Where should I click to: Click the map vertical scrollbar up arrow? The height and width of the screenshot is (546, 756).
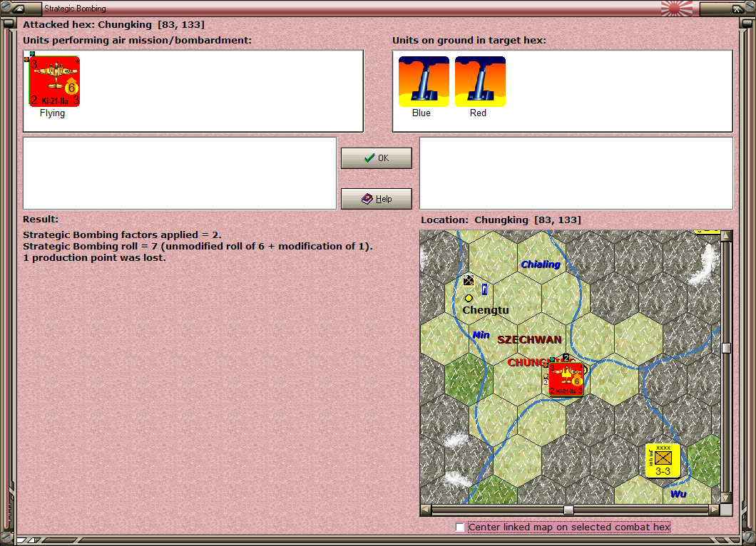[x=726, y=236]
